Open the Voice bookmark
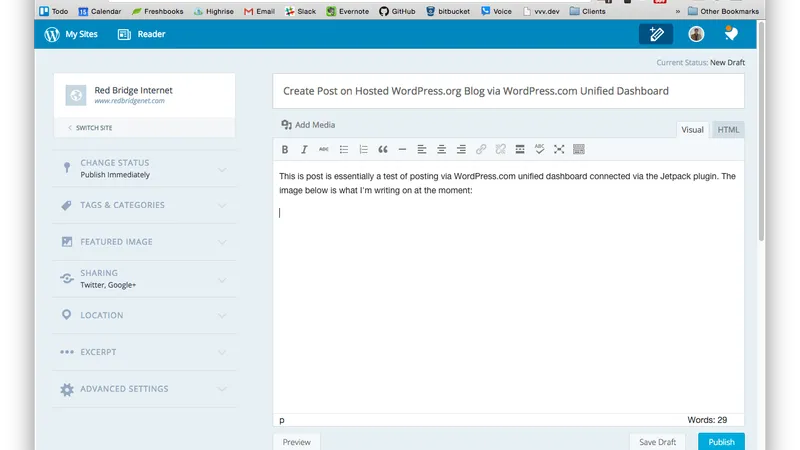Image resolution: width=800 pixels, height=450 pixels. [x=496, y=11]
